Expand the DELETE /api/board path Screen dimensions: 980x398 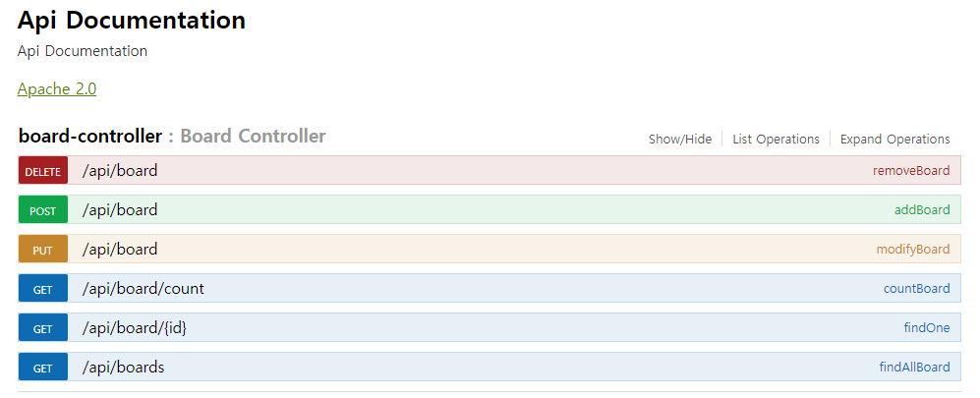click(x=120, y=171)
